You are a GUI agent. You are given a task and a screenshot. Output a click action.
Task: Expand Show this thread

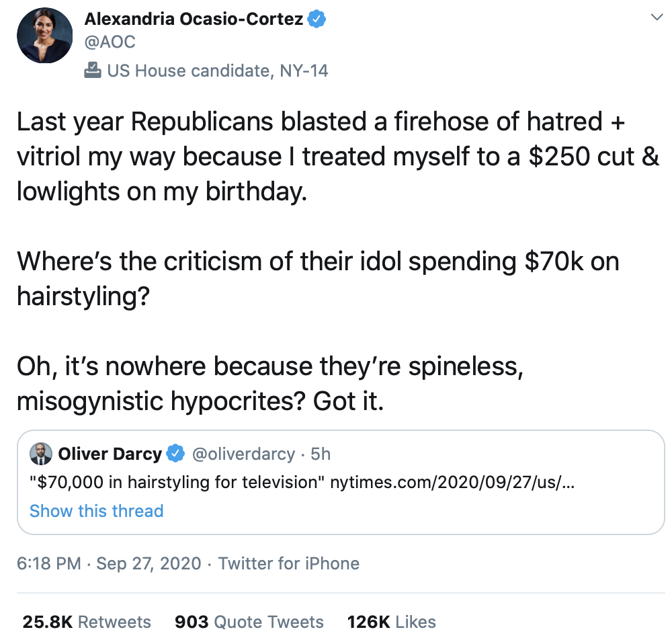click(x=96, y=511)
